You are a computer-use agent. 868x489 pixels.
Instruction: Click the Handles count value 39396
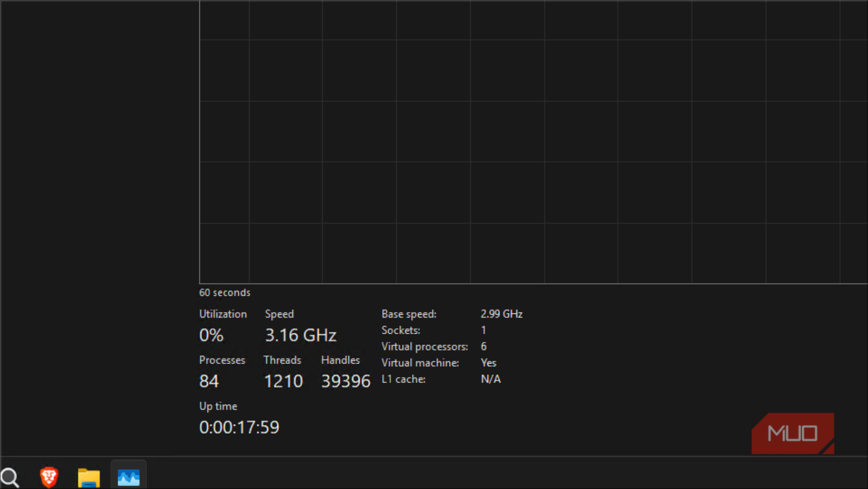coord(345,381)
